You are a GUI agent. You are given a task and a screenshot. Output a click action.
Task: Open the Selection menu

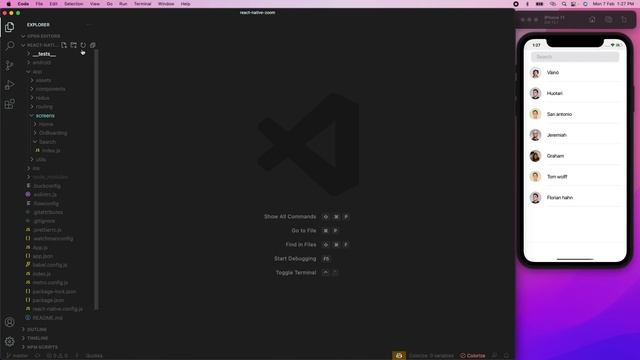73,4
